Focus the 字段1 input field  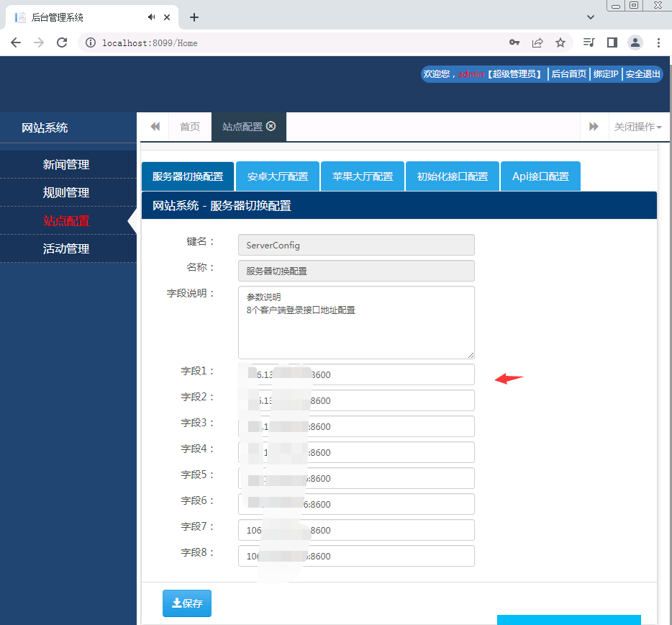[356, 374]
